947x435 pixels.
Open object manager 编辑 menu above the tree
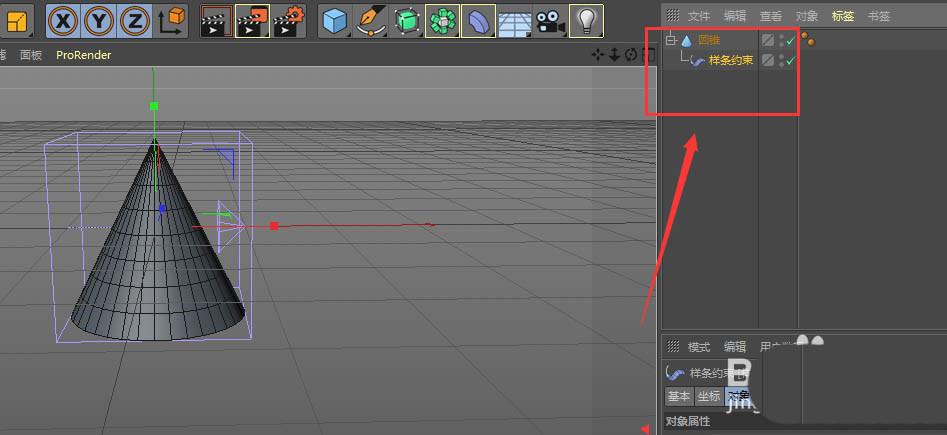tap(735, 16)
